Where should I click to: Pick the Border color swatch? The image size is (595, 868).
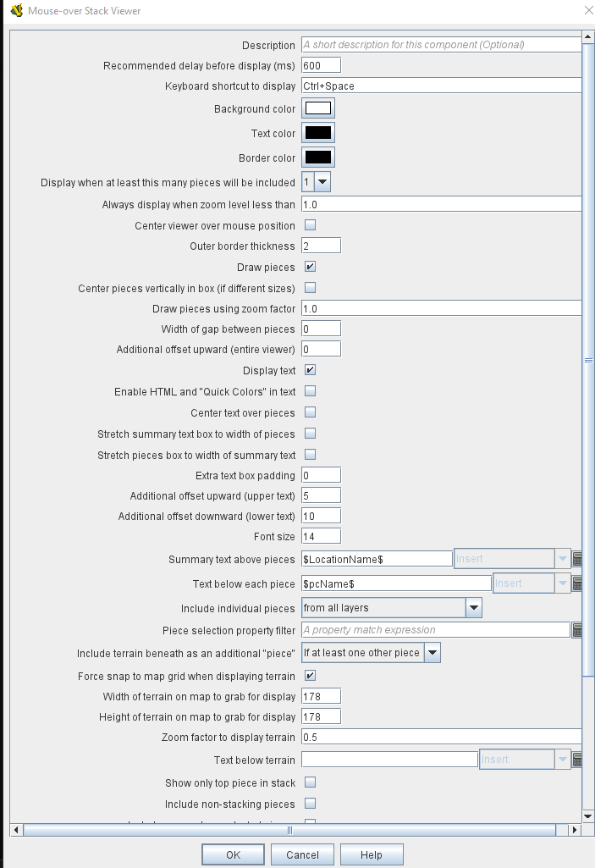[318, 158]
